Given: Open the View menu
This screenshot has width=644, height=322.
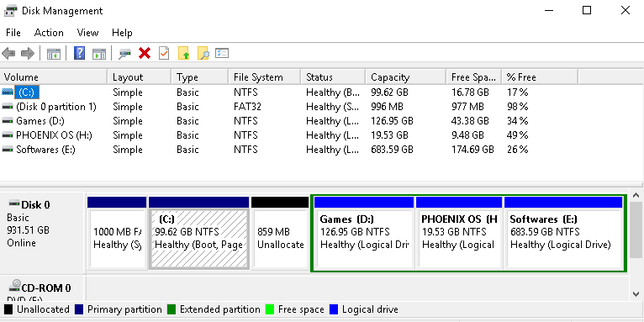Looking at the screenshot, I should [87, 33].
